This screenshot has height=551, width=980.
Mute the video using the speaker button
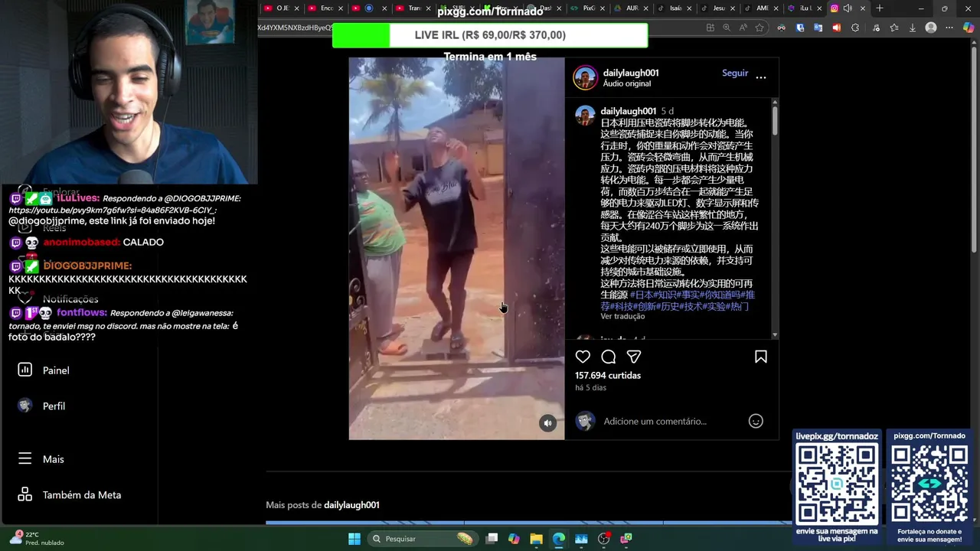click(547, 423)
